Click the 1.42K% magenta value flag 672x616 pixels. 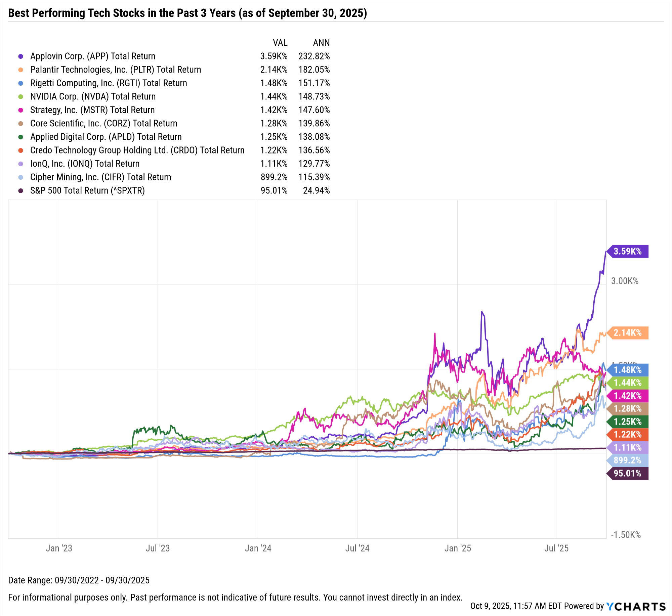point(627,396)
